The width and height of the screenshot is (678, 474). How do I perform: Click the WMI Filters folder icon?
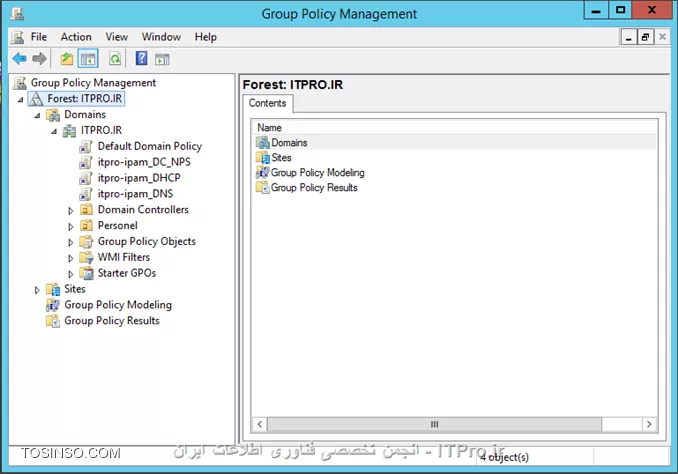click(86, 258)
